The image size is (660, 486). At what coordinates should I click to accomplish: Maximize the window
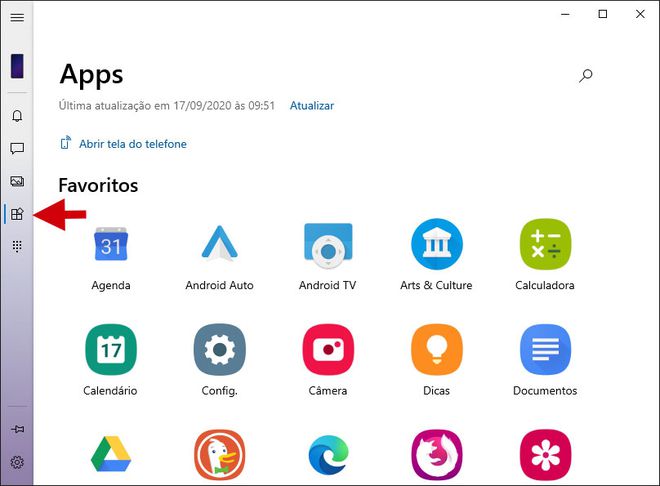pos(603,14)
